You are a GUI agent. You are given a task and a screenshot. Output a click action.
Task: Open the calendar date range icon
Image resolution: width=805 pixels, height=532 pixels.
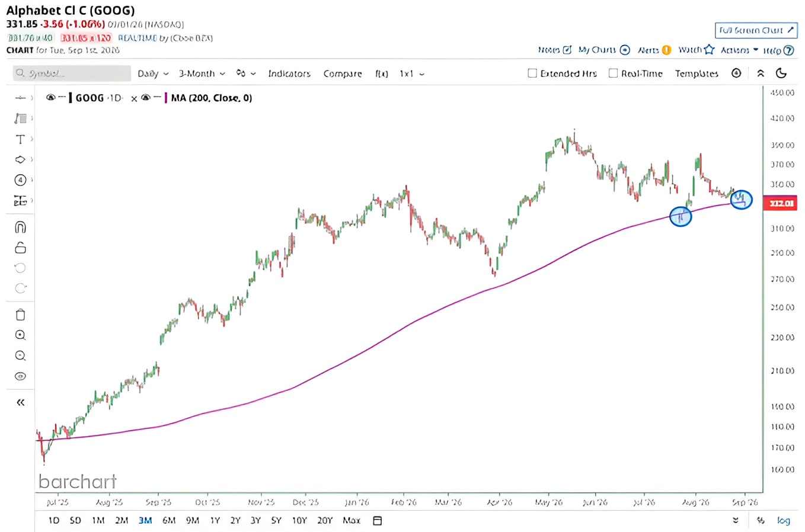click(378, 521)
